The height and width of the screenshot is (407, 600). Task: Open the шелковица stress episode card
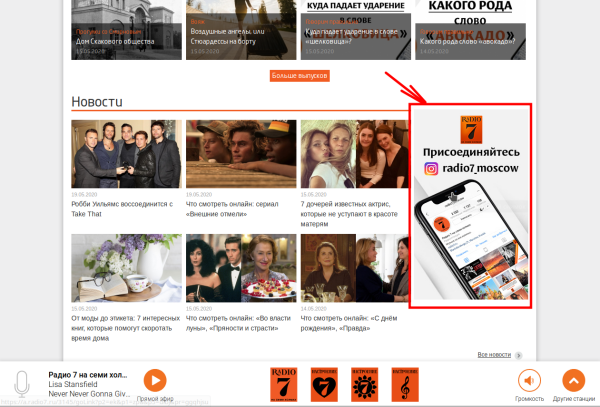(356, 30)
